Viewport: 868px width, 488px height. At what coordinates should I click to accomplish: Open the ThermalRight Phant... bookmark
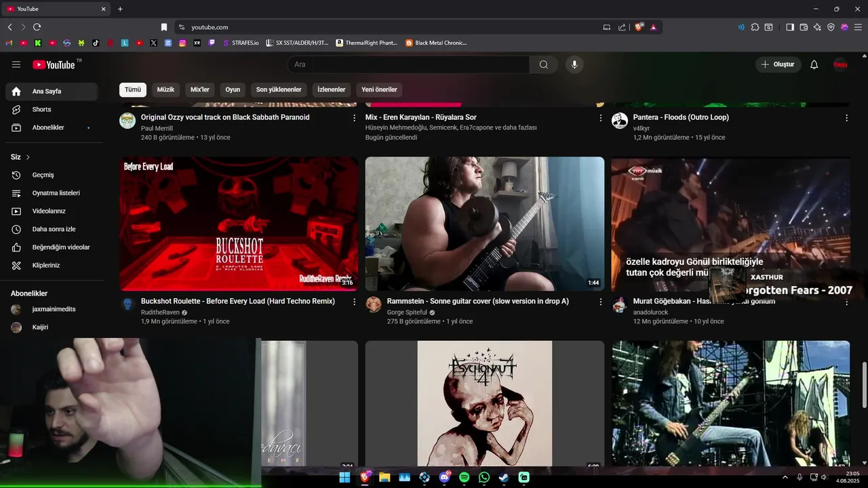pyautogui.click(x=367, y=43)
